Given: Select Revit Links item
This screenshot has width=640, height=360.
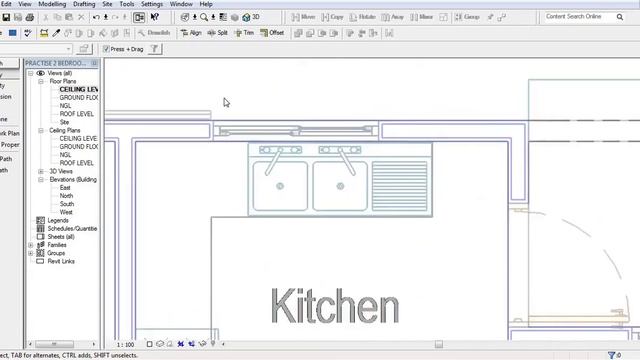Looking at the screenshot, I should (x=61, y=261).
